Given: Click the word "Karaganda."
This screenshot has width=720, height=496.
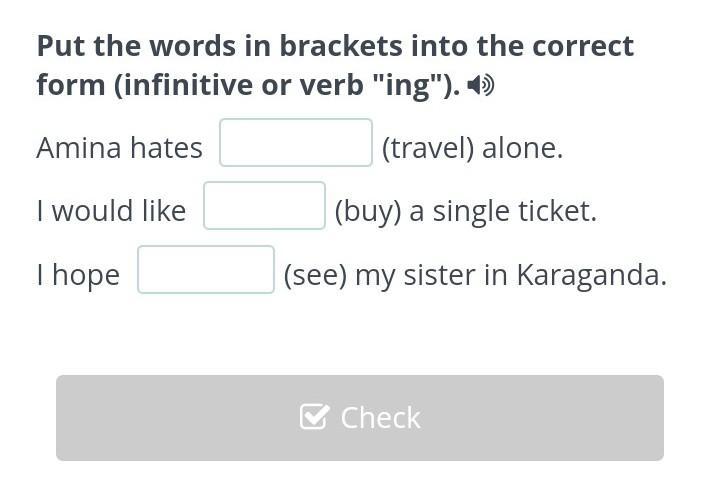Looking at the screenshot, I should [x=591, y=275].
